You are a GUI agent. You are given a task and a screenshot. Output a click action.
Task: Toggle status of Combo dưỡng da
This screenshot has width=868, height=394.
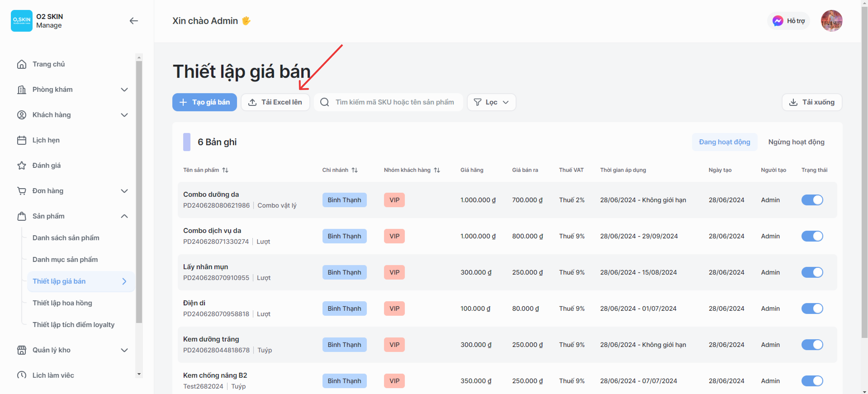pos(812,200)
